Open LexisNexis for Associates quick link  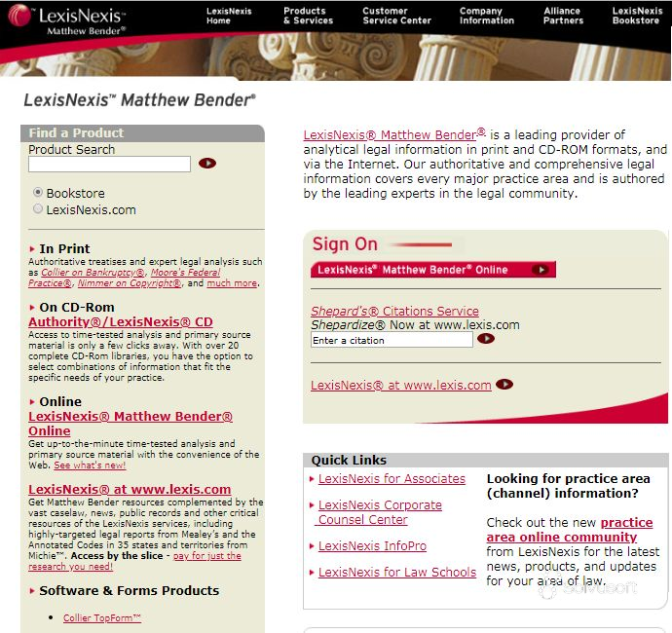pos(392,478)
